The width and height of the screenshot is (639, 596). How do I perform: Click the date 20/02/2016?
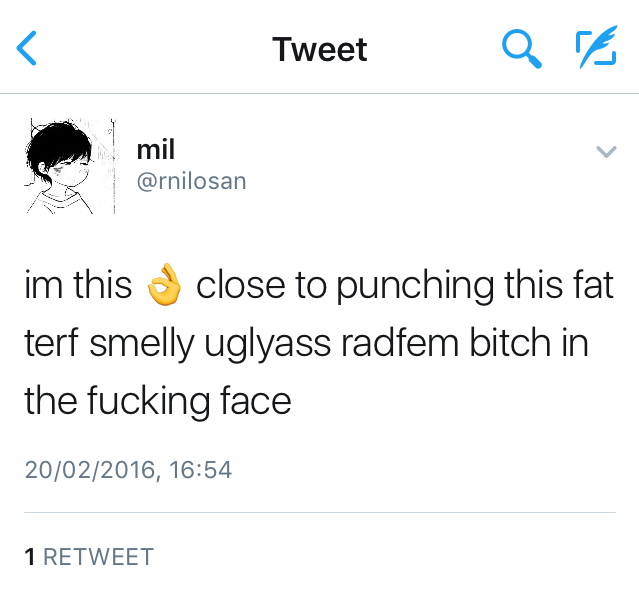[x=90, y=470]
